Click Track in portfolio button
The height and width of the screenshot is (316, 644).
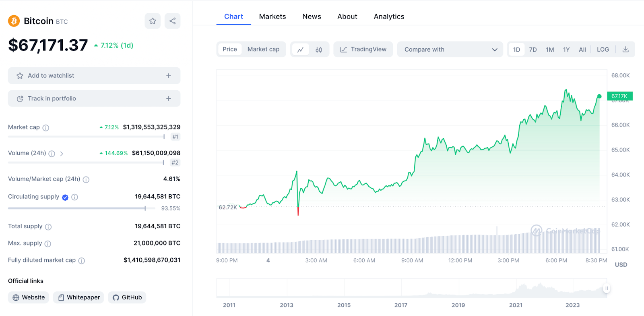[x=94, y=99]
